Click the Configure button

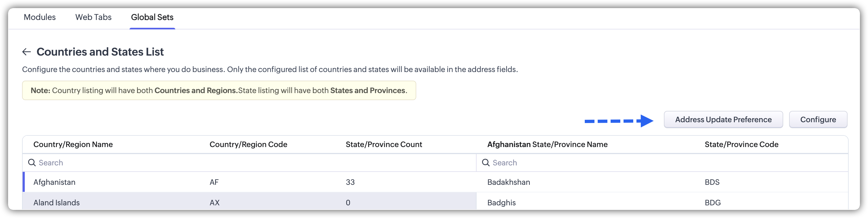coord(818,120)
